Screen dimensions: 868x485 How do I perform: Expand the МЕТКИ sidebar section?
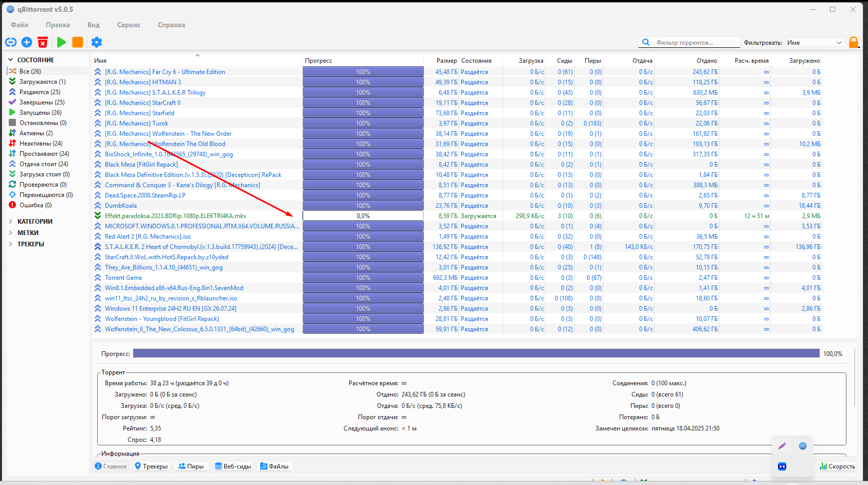click(10, 232)
